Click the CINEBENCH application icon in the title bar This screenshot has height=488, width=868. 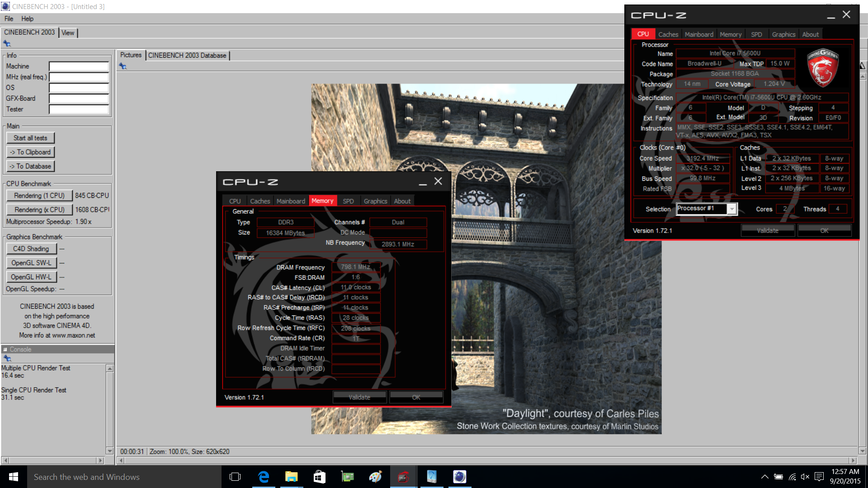point(5,6)
